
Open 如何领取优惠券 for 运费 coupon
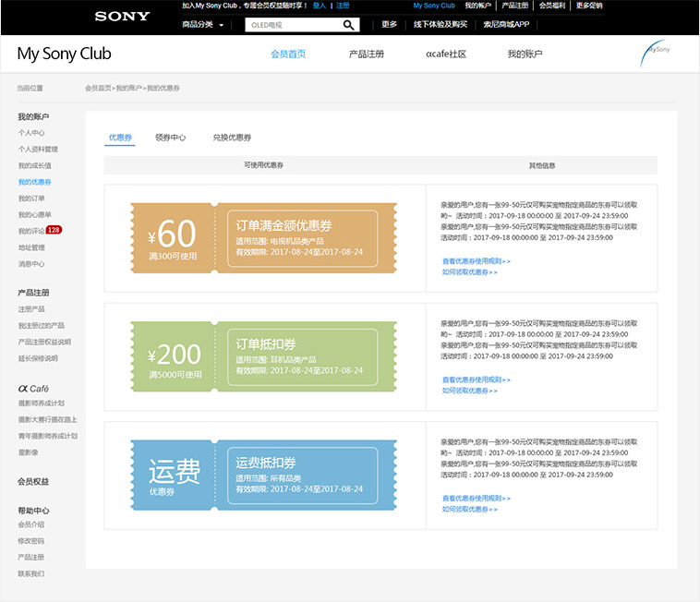[x=470, y=509]
